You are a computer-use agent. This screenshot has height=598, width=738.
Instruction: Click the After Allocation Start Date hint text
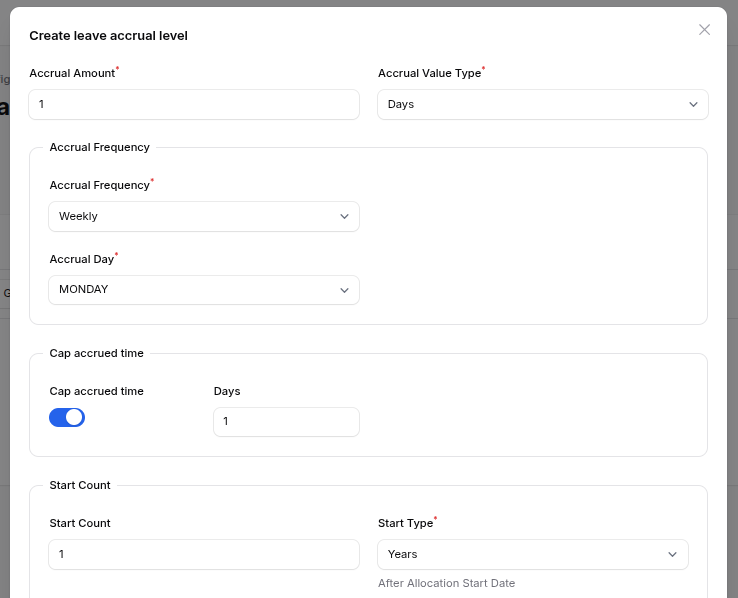(x=446, y=583)
